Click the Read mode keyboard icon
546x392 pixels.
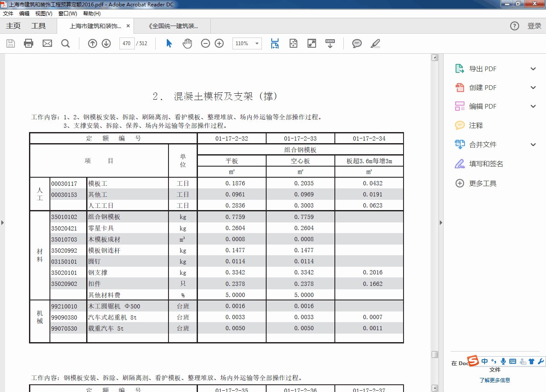pos(330,43)
